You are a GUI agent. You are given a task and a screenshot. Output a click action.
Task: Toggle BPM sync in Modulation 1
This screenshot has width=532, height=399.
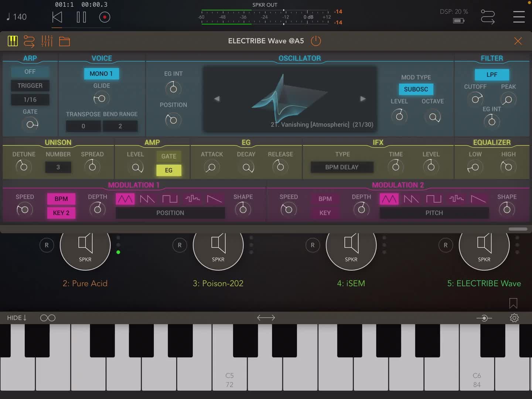[x=61, y=199]
